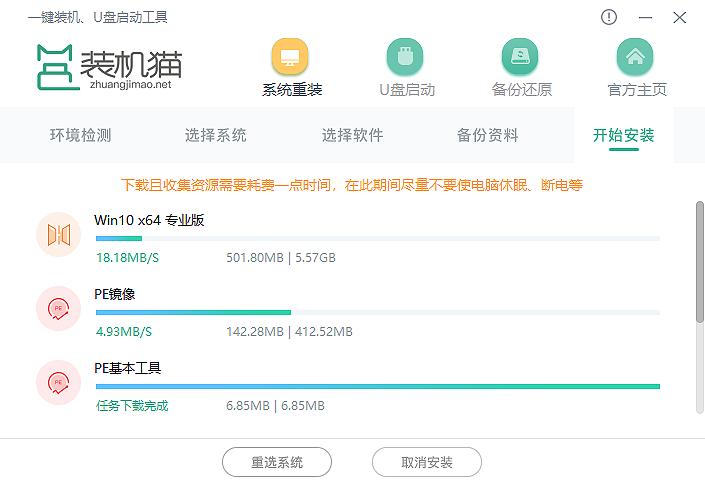
Task: Click the exclamation info icon in title bar
Action: tap(610, 17)
